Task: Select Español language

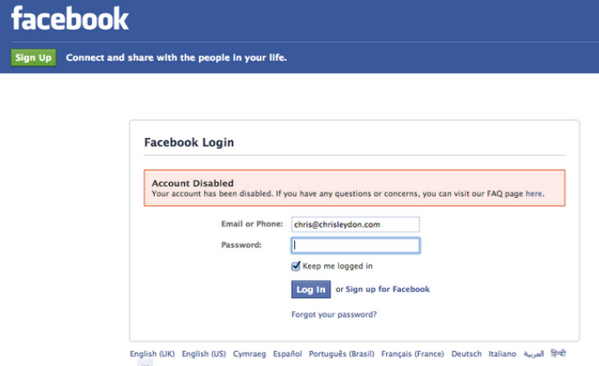Action: coord(287,354)
